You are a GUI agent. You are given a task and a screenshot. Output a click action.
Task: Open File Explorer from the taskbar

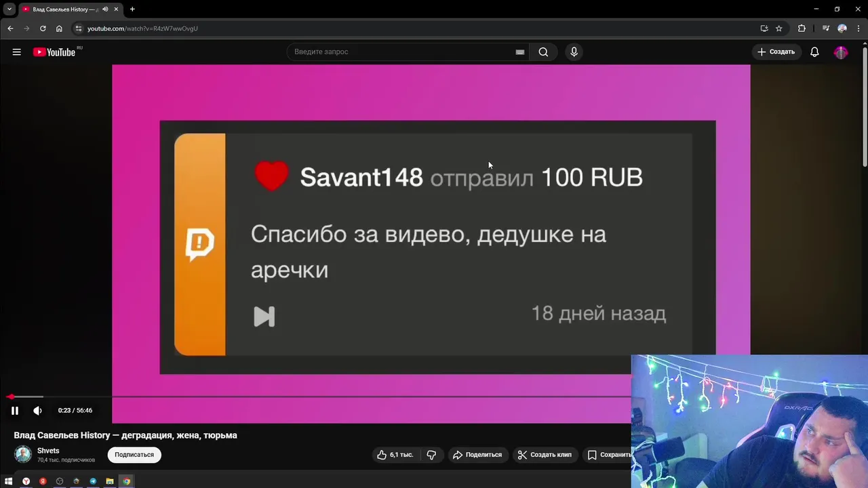coord(110,481)
